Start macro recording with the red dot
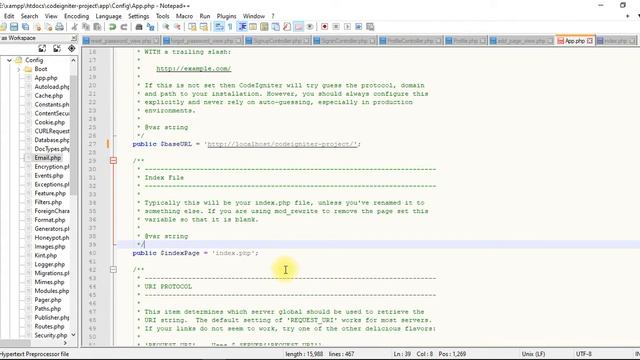 [x=324, y=27]
